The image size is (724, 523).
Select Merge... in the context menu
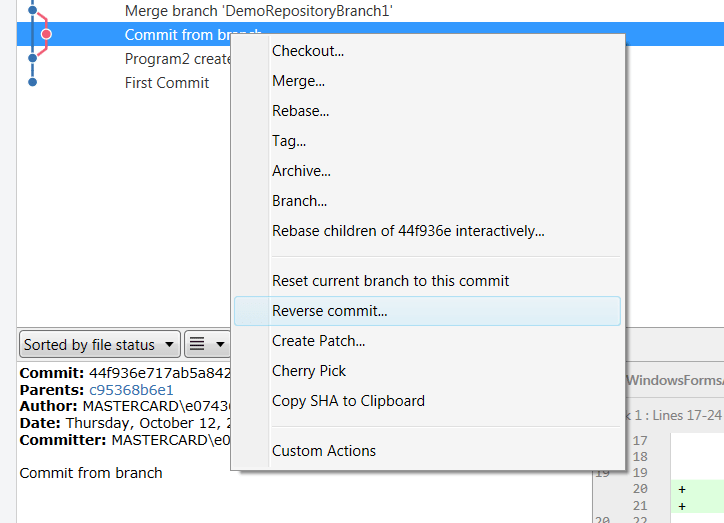298,81
